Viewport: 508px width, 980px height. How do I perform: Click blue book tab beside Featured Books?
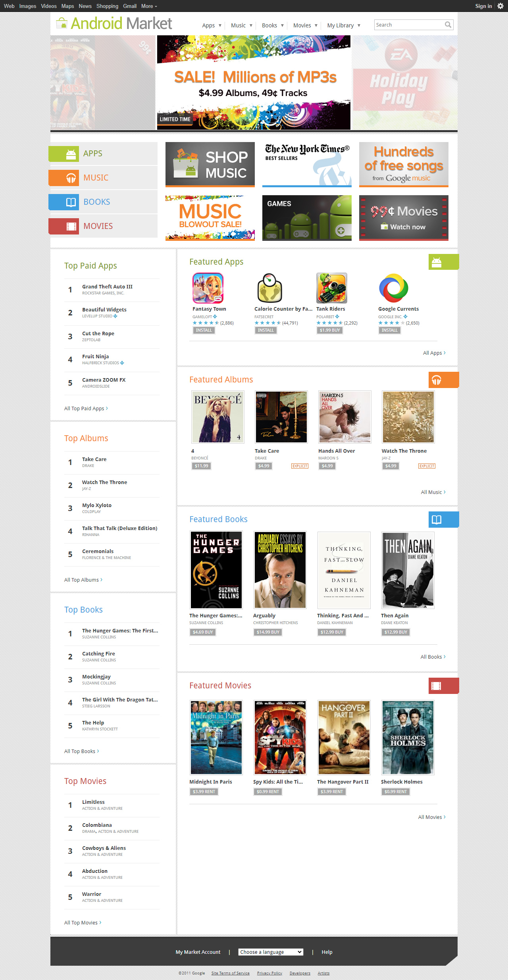point(444,519)
